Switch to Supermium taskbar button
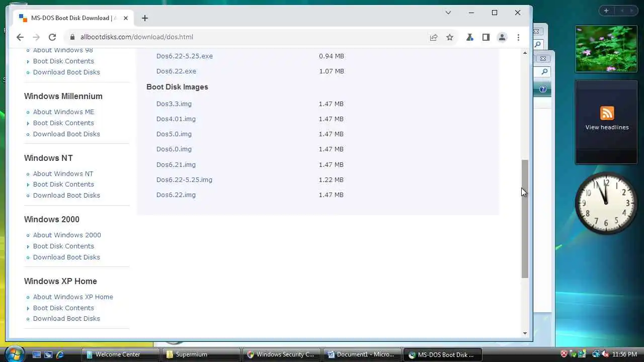644x362 pixels. coord(200,354)
